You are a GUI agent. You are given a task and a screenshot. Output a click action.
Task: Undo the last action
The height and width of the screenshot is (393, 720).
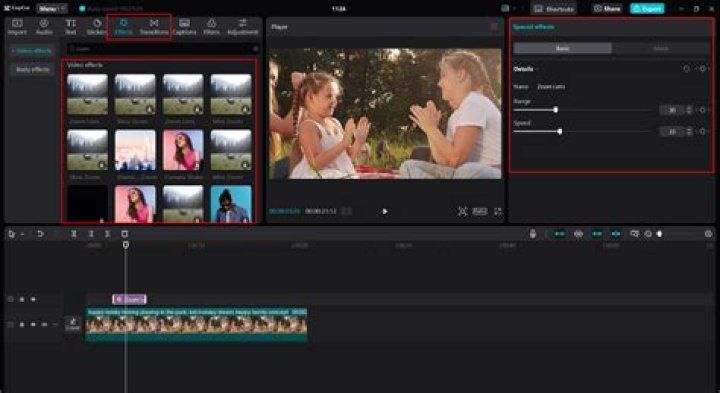click(40, 234)
